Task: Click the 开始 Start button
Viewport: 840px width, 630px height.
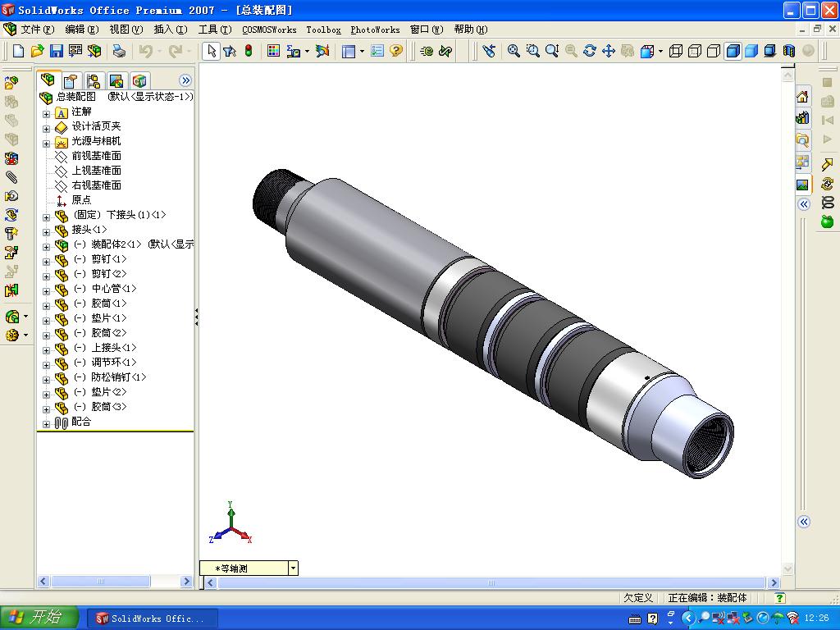Action: click(39, 618)
